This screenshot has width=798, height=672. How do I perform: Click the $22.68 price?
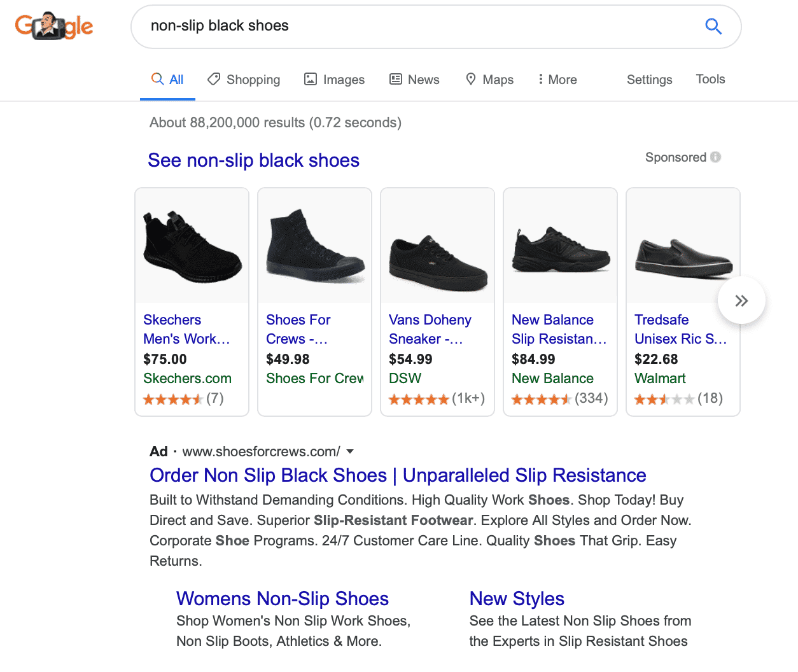point(656,360)
